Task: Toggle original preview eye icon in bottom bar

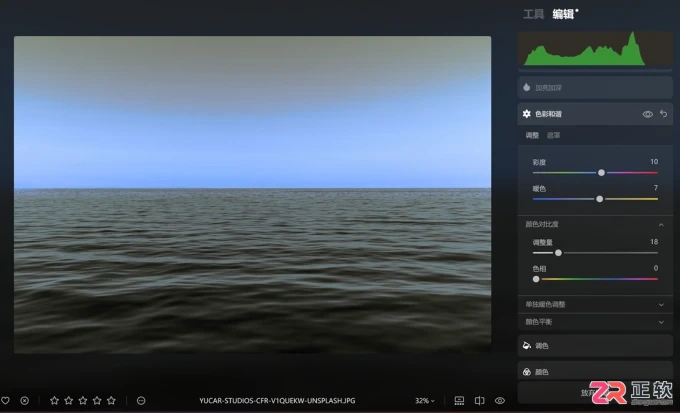Action: pyautogui.click(x=500, y=400)
